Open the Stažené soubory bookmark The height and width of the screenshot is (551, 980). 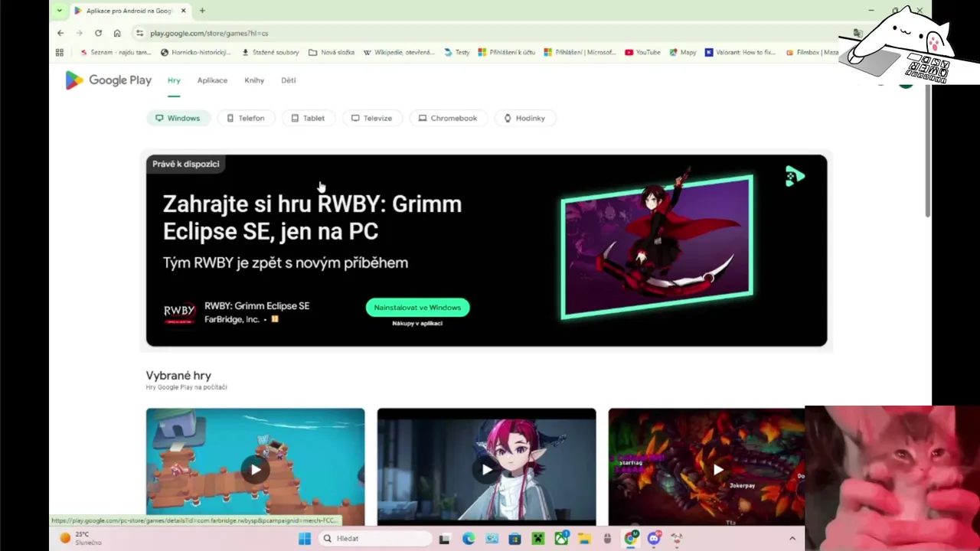coord(270,52)
